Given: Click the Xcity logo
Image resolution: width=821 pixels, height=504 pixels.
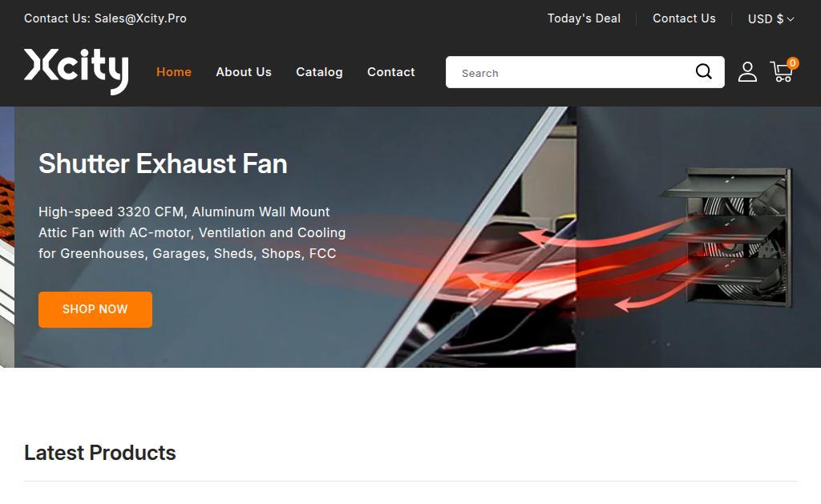Looking at the screenshot, I should [76, 71].
